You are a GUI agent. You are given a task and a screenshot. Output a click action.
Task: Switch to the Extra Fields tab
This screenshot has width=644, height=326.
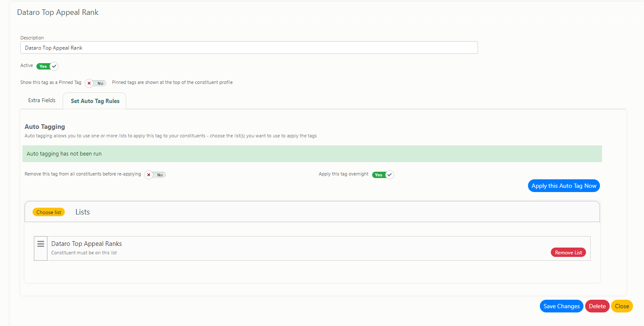click(42, 100)
